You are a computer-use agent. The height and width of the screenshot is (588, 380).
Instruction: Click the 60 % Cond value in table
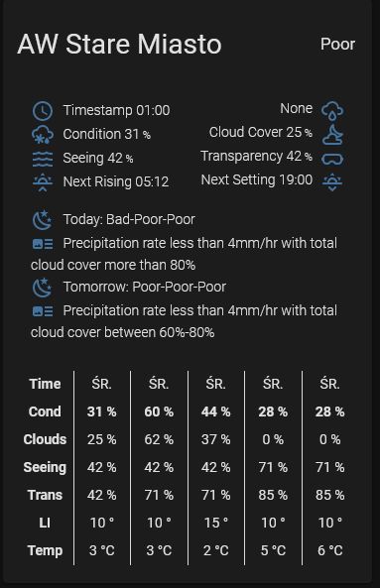point(159,412)
